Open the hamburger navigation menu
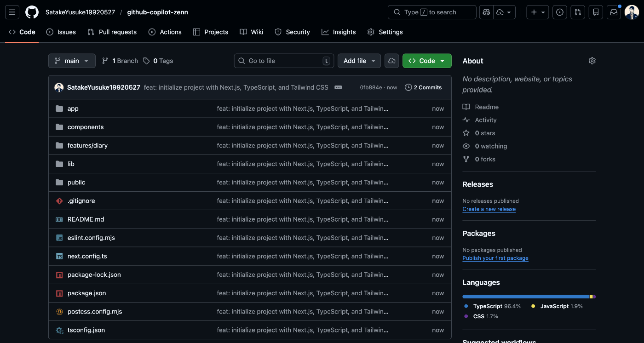This screenshot has width=644, height=343. pyautogui.click(x=12, y=12)
